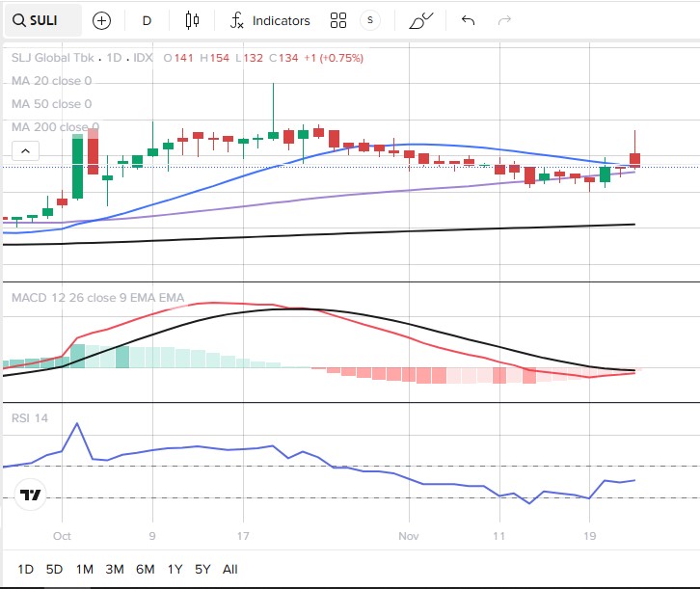This screenshot has width=700, height=589.
Task: Open the drawing tools checkmark icon
Action: pos(420,20)
